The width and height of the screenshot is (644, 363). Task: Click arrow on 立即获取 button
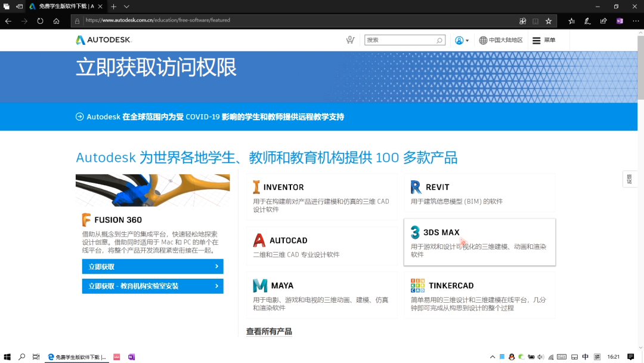217,266
